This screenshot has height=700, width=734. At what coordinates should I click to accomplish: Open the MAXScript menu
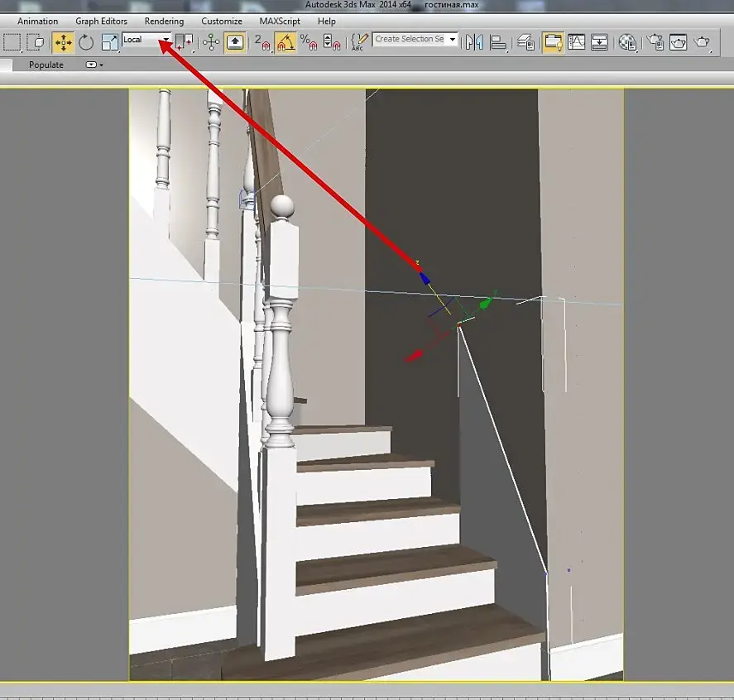tap(280, 21)
